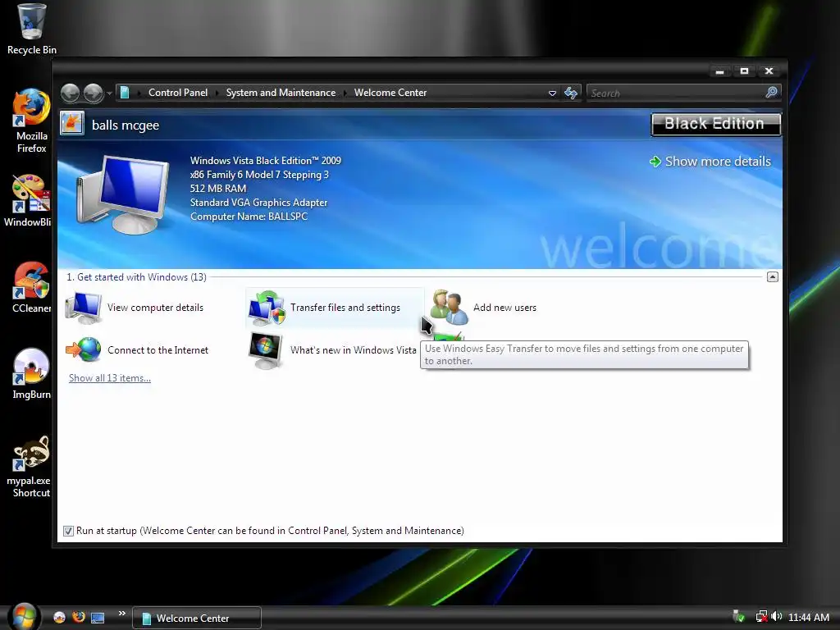The width and height of the screenshot is (840, 630).
Task: Click the Forward navigation arrow
Action: [94, 94]
